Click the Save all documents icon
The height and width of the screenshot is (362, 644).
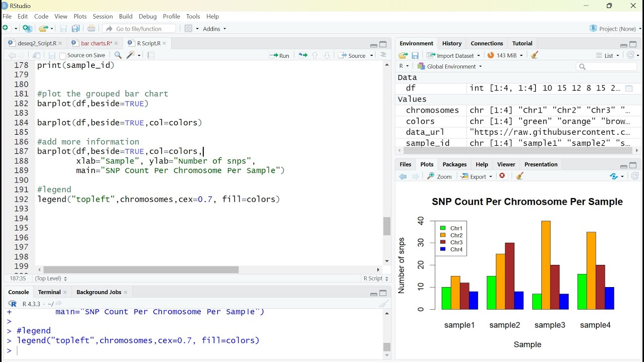75,29
